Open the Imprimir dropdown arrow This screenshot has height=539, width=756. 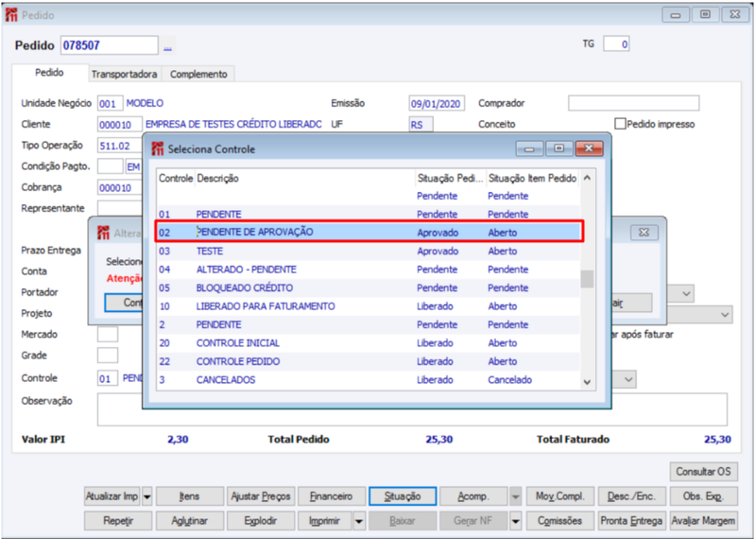(x=359, y=521)
